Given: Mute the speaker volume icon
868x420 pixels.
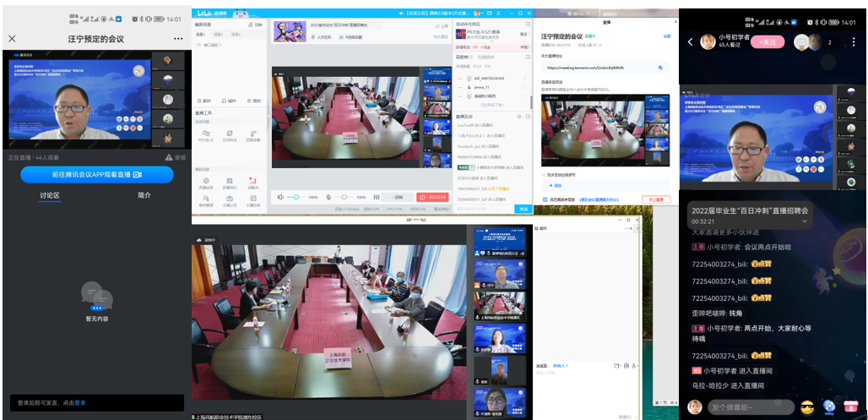Looking at the screenshot, I should 282,197.
